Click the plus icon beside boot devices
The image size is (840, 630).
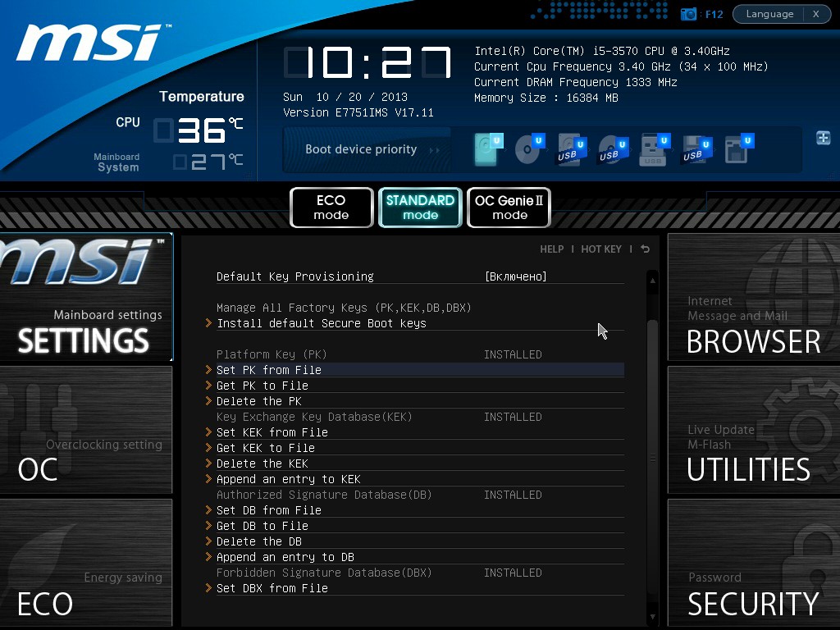click(824, 138)
